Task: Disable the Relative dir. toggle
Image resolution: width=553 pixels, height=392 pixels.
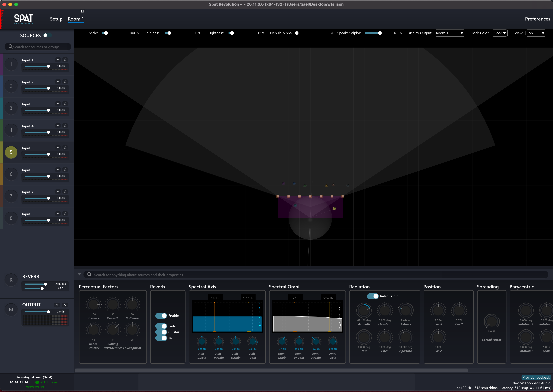Action: pyautogui.click(x=373, y=296)
